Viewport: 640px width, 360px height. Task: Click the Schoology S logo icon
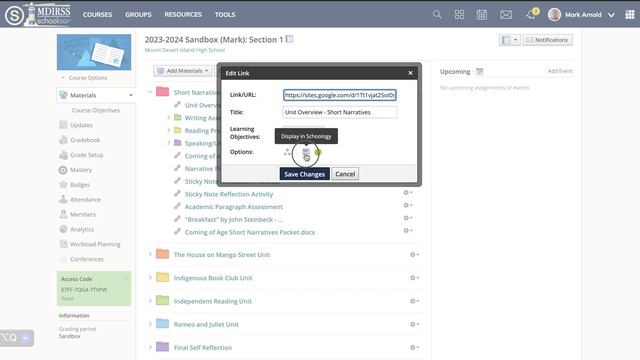(14, 16)
